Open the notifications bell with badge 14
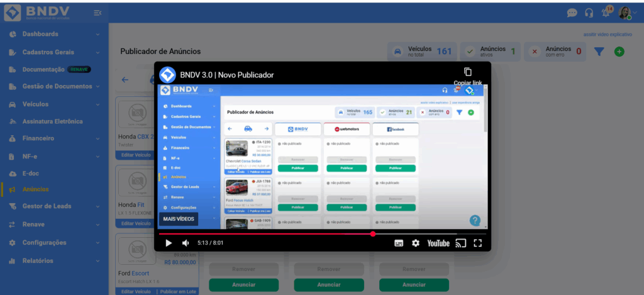The height and width of the screenshot is (295, 644). click(607, 12)
